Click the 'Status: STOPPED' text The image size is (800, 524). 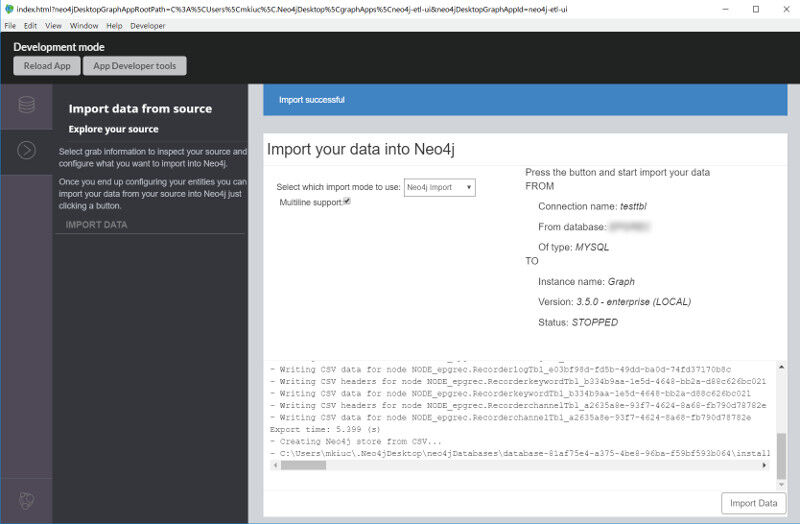[x=578, y=322]
